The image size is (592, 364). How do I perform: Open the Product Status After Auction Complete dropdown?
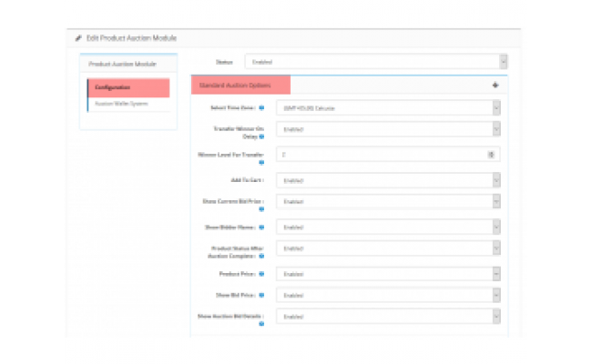pos(388,248)
